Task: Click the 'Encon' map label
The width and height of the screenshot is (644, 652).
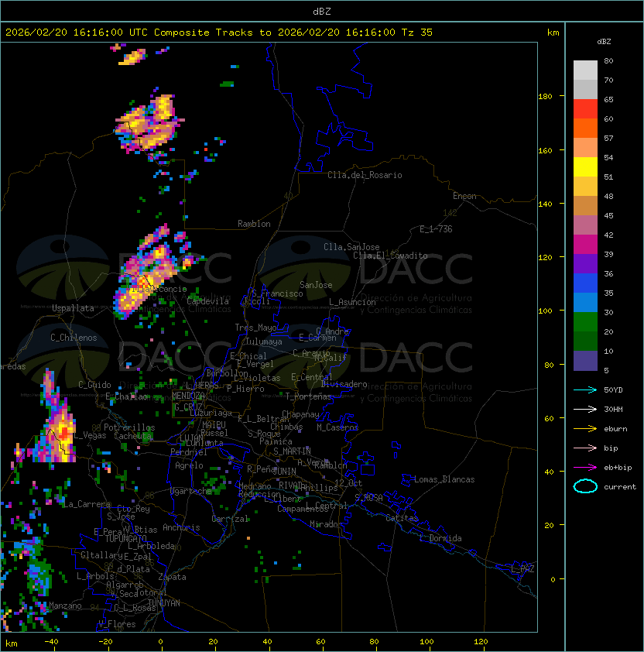Action: pyautogui.click(x=464, y=196)
